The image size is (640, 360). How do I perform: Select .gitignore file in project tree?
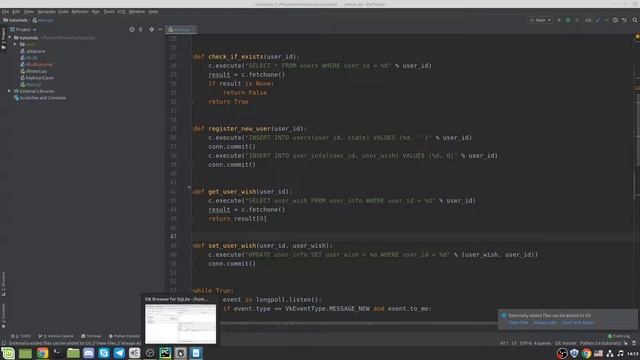point(33,51)
